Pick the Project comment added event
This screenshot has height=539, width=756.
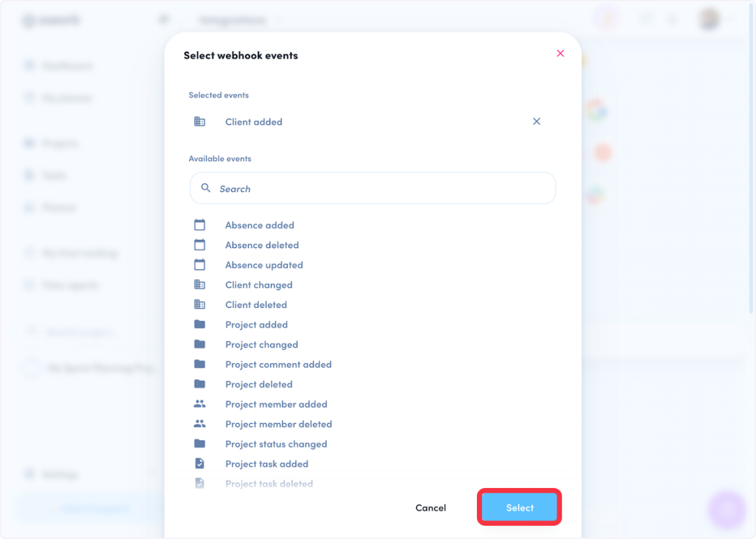pos(278,365)
